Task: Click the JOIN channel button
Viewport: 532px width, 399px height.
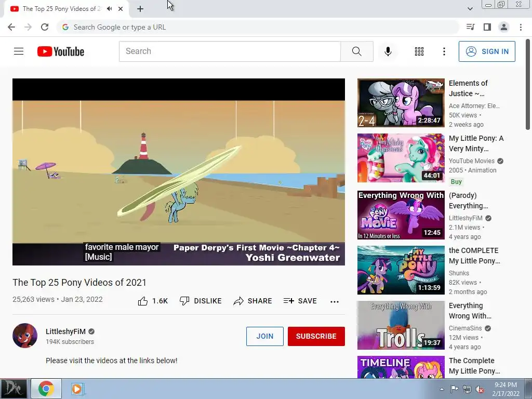Action: pos(264,336)
